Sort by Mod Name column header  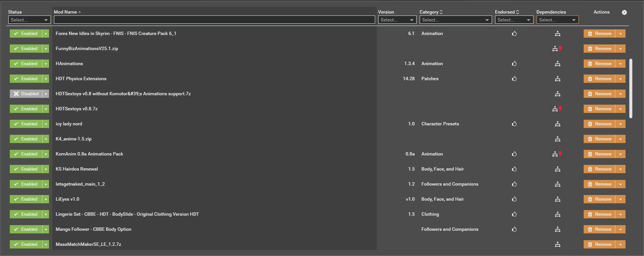tap(67, 12)
